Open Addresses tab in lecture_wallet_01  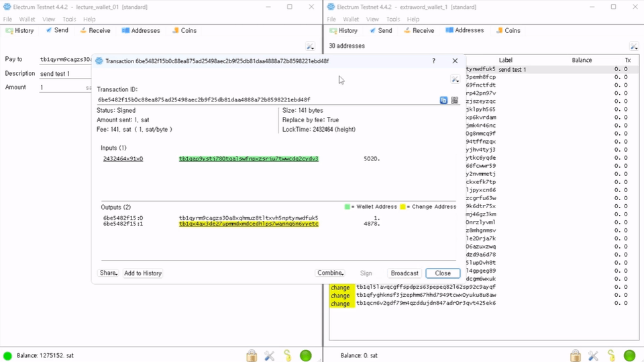(x=141, y=30)
